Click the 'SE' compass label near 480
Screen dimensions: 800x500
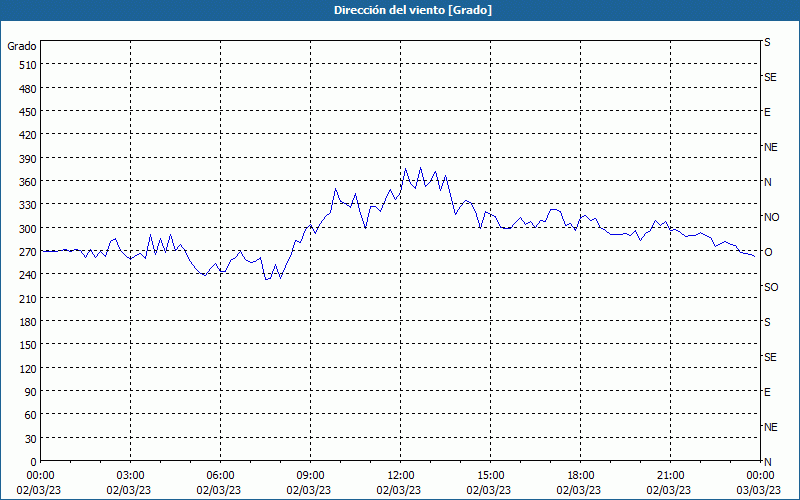[770, 77]
